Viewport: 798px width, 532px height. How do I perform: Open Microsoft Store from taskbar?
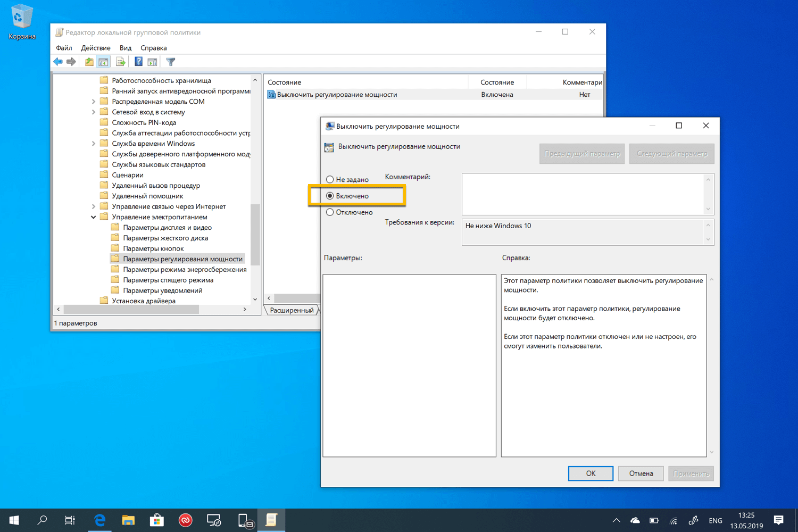click(x=157, y=520)
